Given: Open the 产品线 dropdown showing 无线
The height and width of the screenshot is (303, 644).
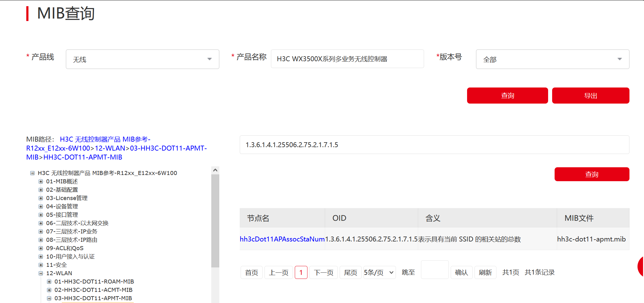Looking at the screenshot, I should pyautogui.click(x=142, y=59).
